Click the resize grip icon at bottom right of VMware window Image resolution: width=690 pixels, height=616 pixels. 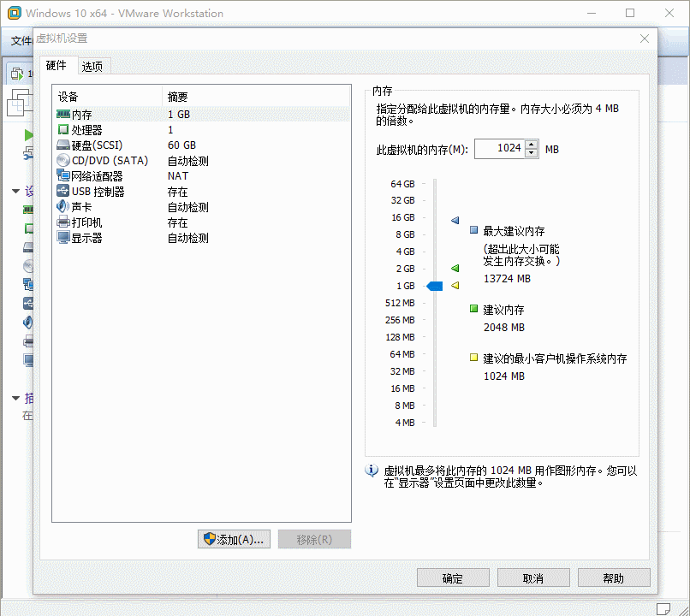pyautogui.click(x=683, y=610)
